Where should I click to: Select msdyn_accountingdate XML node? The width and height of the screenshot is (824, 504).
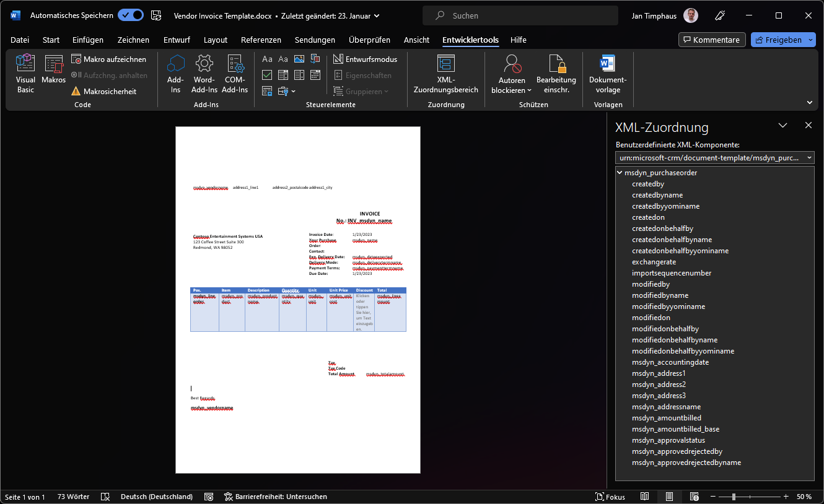pyautogui.click(x=670, y=362)
